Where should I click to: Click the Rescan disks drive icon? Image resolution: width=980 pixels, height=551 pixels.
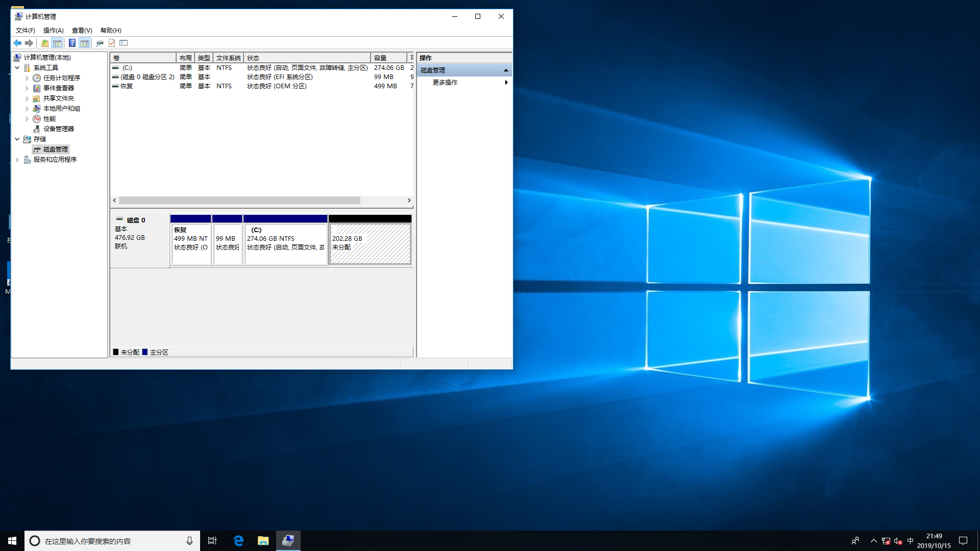tap(100, 43)
